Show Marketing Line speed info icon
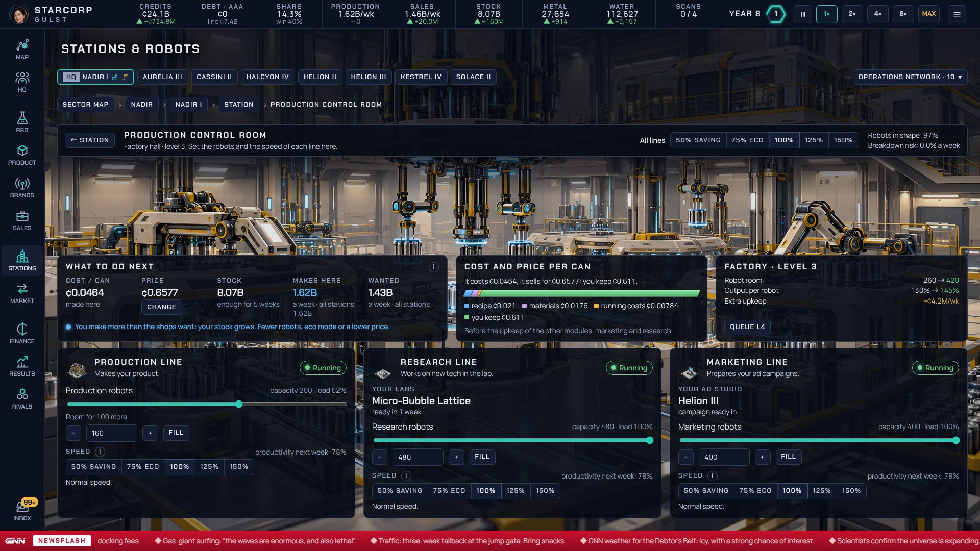 pyautogui.click(x=713, y=475)
